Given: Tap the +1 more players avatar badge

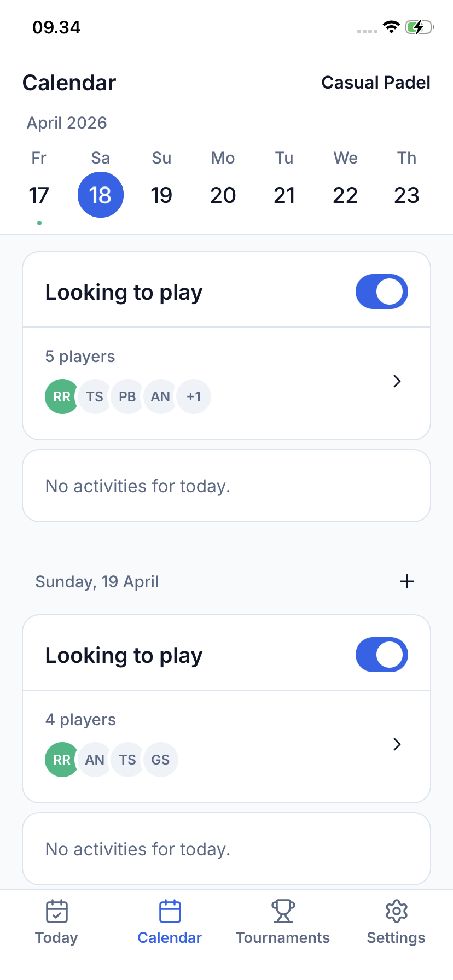Looking at the screenshot, I should pos(194,396).
